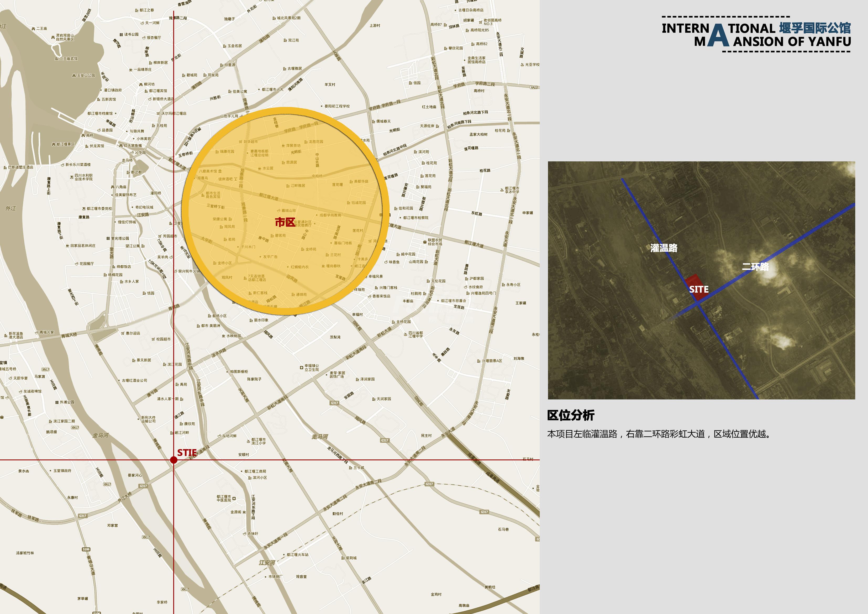This screenshot has width=868, height=614.
Task: Click the 区位分析 heading
Action: pyautogui.click(x=570, y=415)
